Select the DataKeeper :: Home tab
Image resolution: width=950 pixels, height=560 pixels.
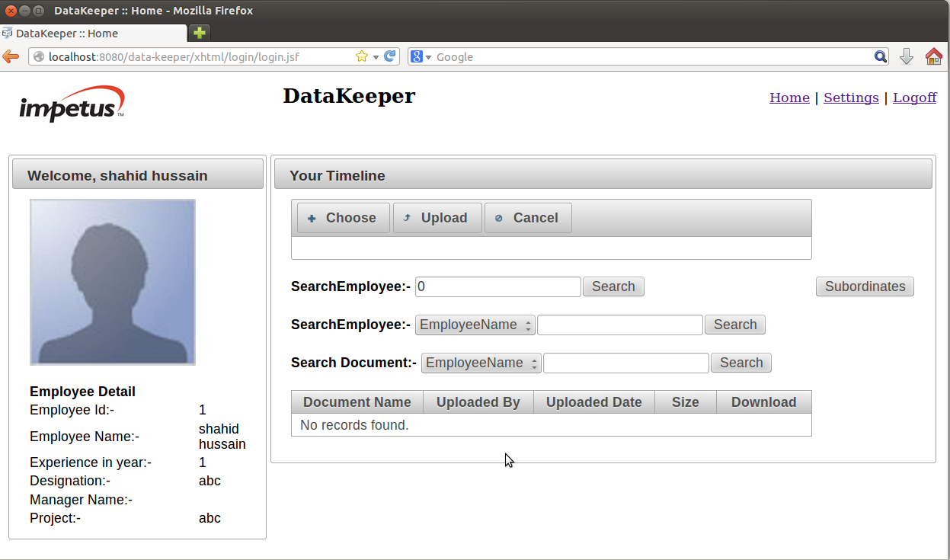[x=91, y=34]
